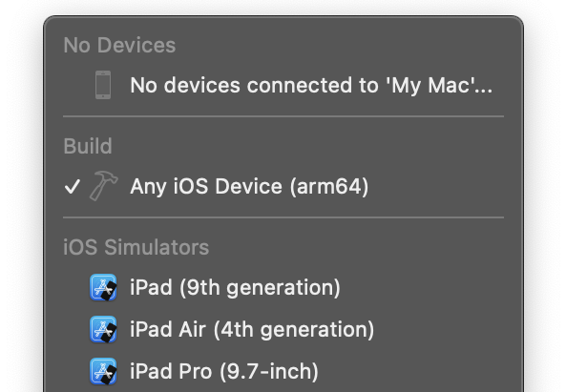This screenshot has height=392, width=566.
Task: Select "No devices connected to 'My Mac'..." entry
Action: click(283, 86)
